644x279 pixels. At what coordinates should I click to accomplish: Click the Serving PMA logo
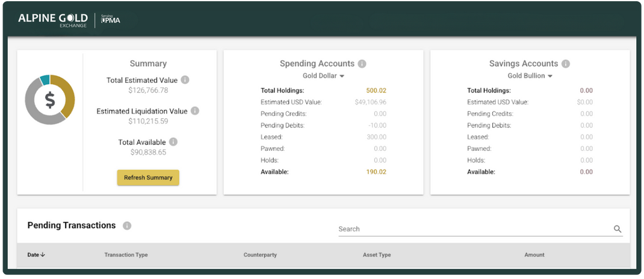pos(111,19)
